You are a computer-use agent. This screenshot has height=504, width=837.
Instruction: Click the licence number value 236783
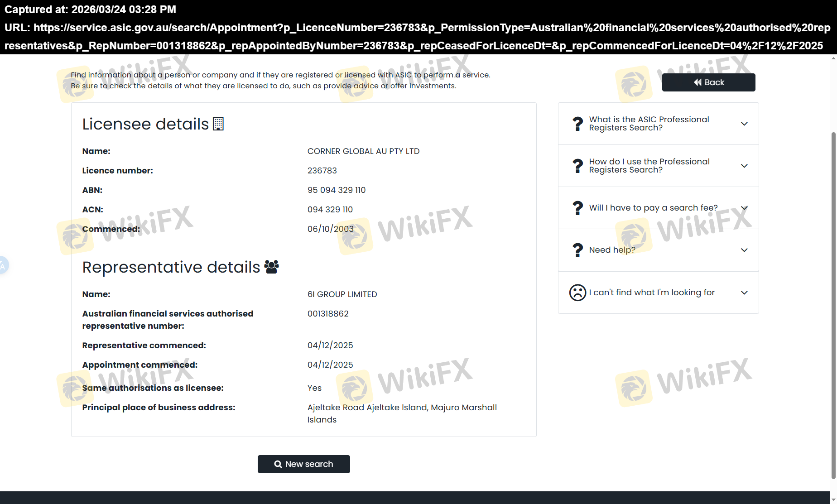point(322,171)
